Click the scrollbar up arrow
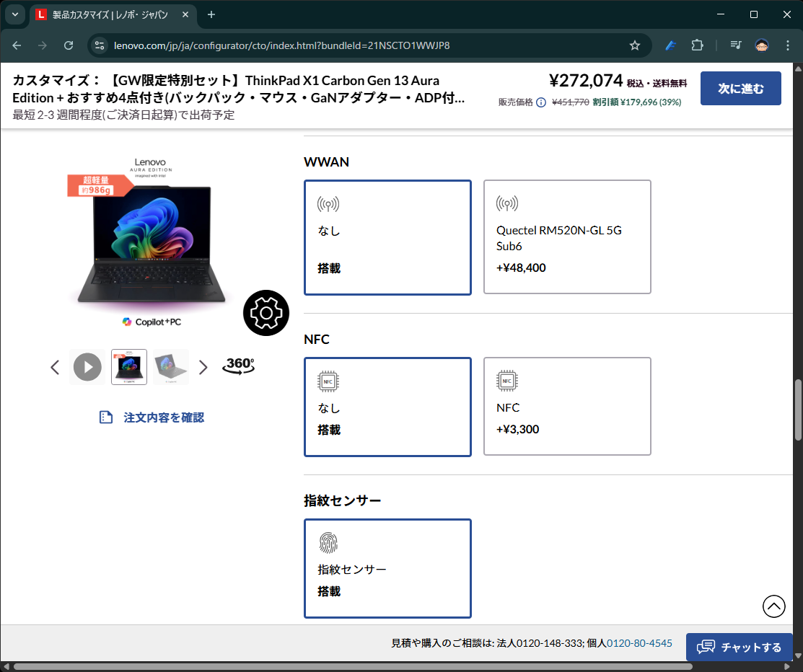The height and width of the screenshot is (672, 803). (x=798, y=68)
